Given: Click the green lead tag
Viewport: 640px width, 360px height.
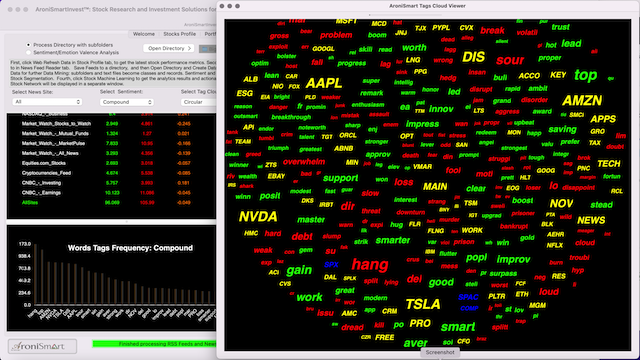Looking at the screenshot, I should click(571, 43).
